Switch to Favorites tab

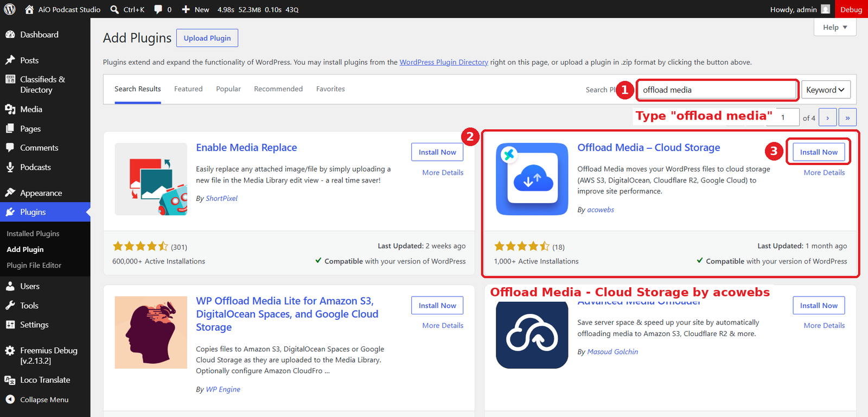point(330,89)
